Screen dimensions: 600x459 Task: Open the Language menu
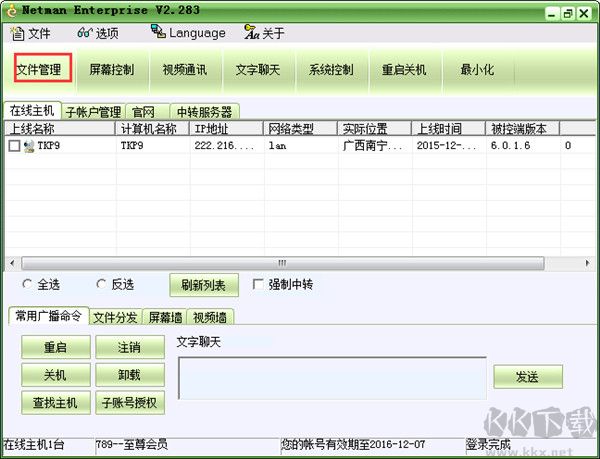click(188, 33)
